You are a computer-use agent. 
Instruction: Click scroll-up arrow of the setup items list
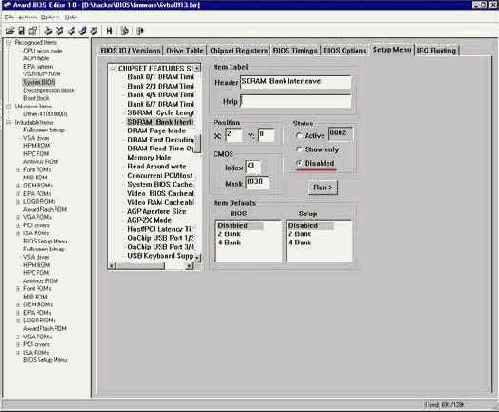pyautogui.click(x=197, y=68)
